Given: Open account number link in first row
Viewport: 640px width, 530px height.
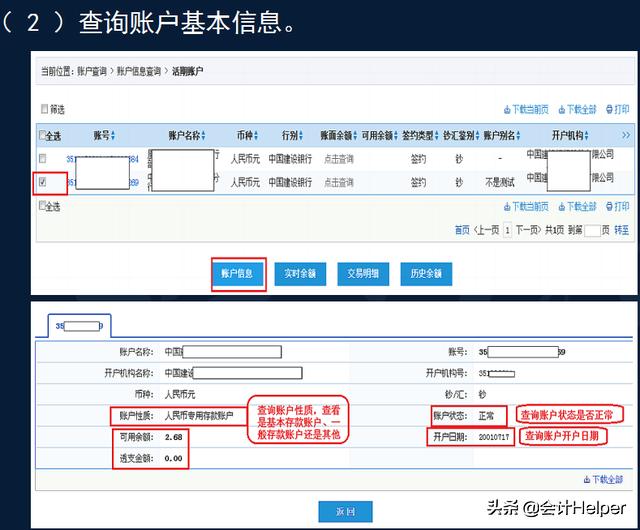Looking at the screenshot, I should pos(103,159).
